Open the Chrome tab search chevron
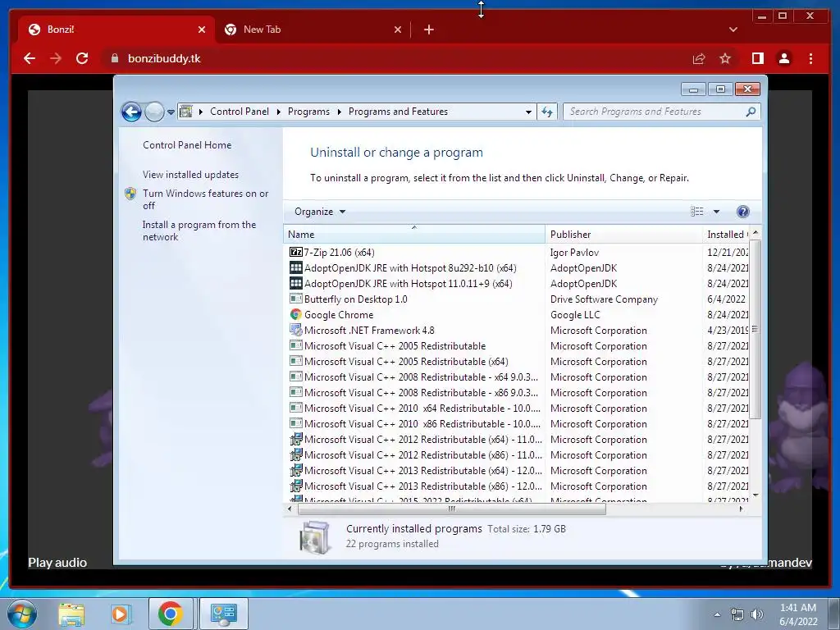Viewport: 840px width, 630px height. click(733, 30)
